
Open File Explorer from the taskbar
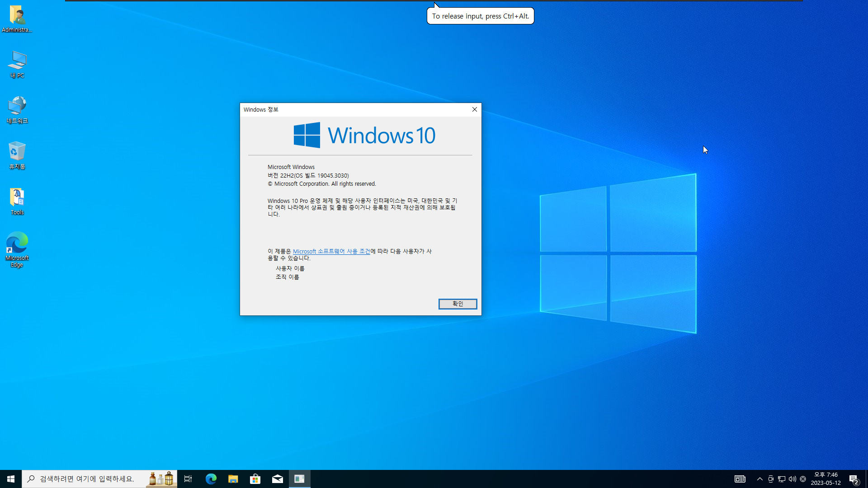coord(233,479)
